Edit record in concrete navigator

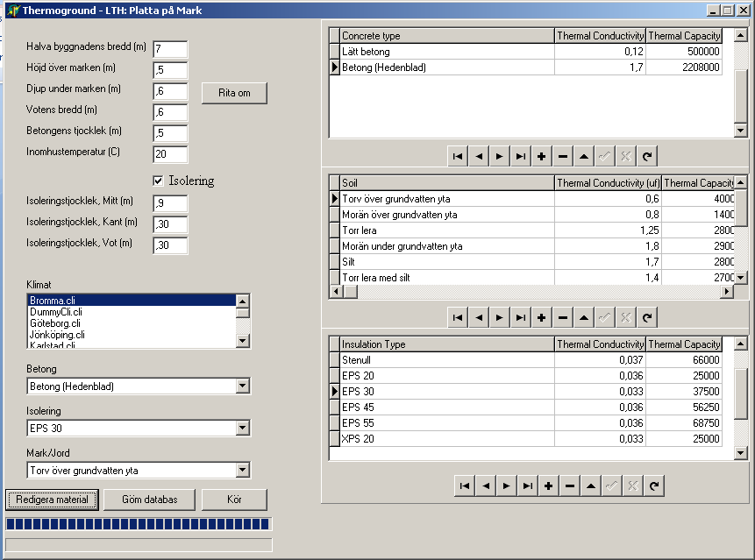(x=584, y=156)
